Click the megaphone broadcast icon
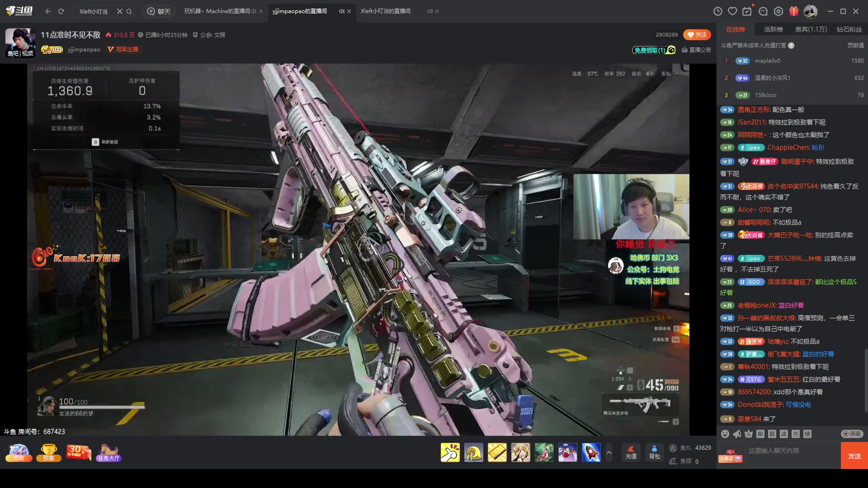The height and width of the screenshot is (488, 868). tap(737, 434)
